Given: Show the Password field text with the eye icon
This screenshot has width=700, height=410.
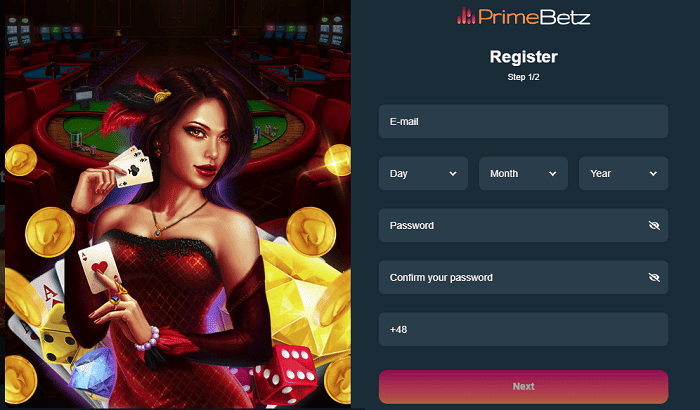Looking at the screenshot, I should click(x=654, y=226).
